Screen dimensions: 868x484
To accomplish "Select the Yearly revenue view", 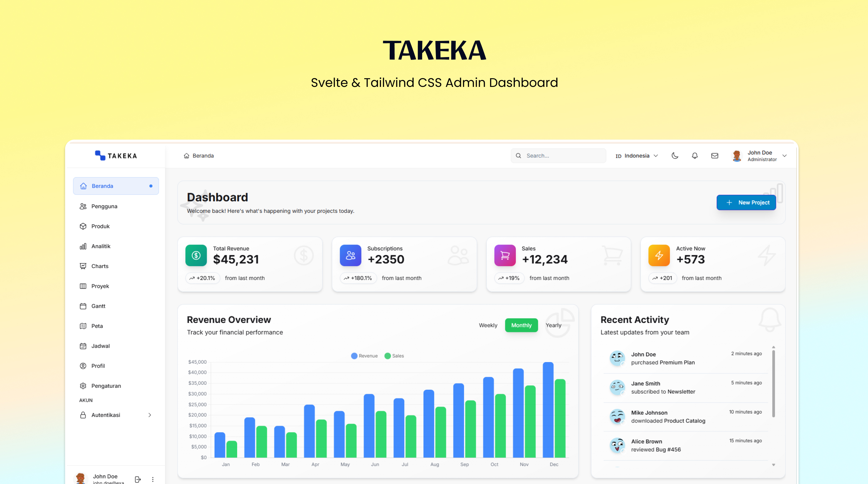I will (x=553, y=325).
